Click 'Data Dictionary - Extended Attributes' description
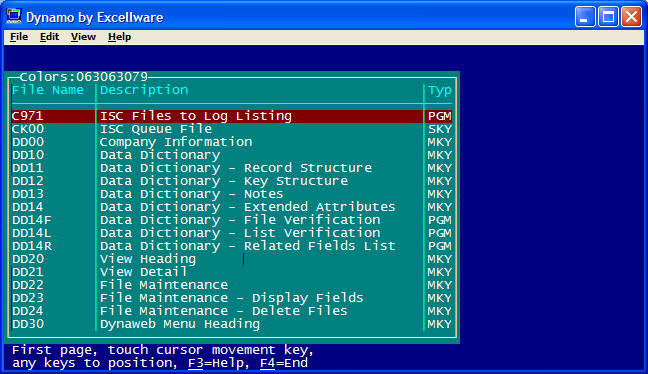 pos(248,207)
